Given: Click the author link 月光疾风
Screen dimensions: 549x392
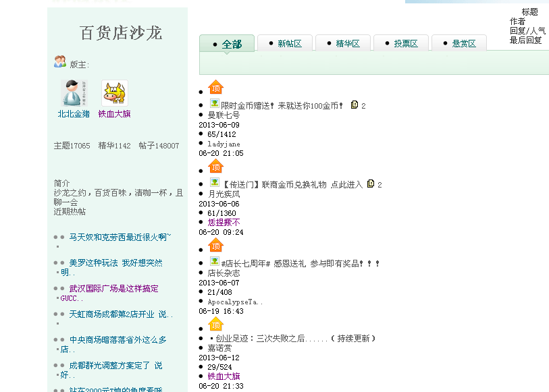Looking at the screenshot, I should click(x=224, y=194).
